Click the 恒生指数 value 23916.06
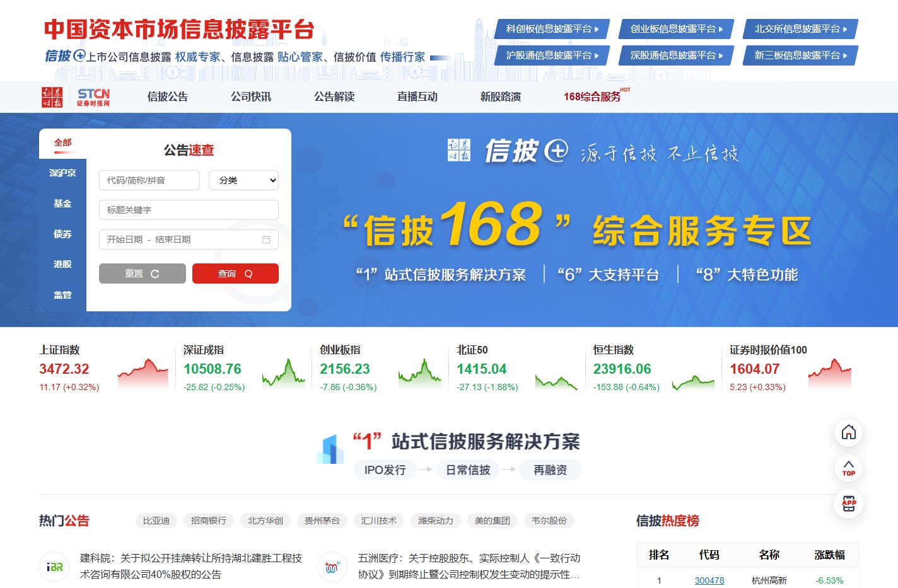 pyautogui.click(x=622, y=369)
